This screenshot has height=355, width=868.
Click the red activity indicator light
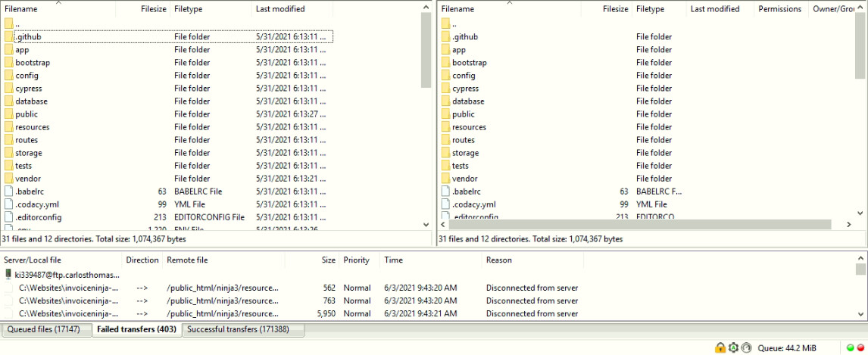tap(860, 347)
